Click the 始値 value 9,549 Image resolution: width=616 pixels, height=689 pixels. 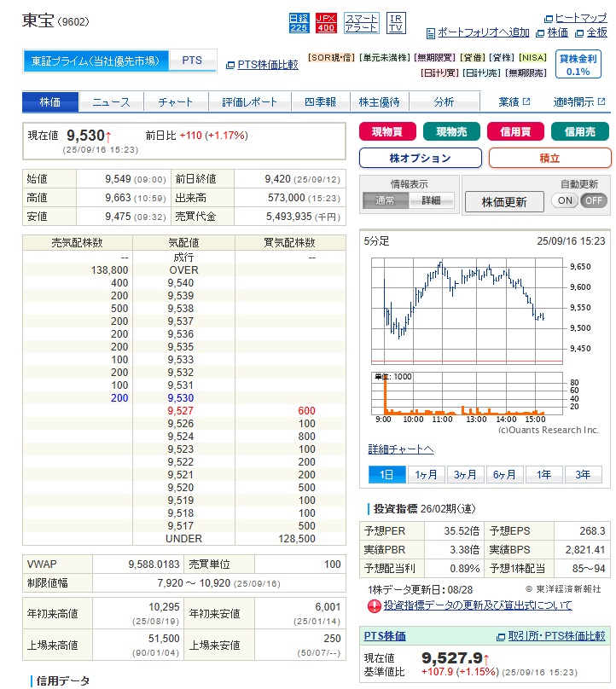[x=118, y=179]
